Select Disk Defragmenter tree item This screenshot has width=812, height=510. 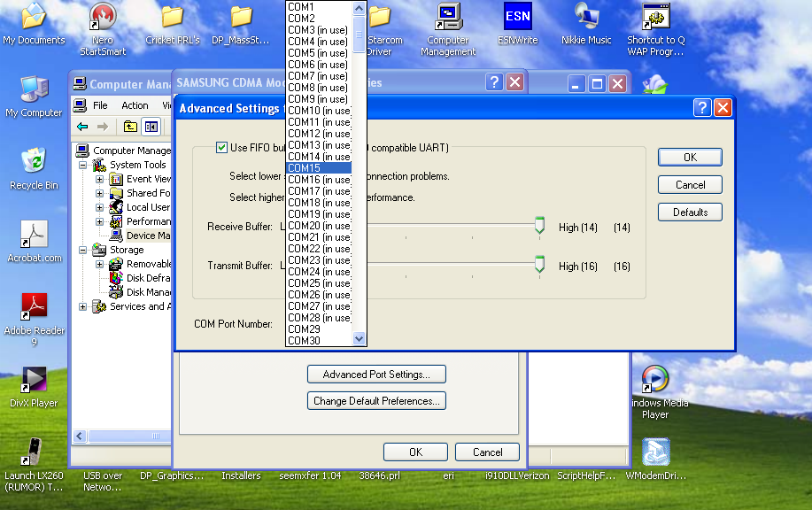point(140,278)
